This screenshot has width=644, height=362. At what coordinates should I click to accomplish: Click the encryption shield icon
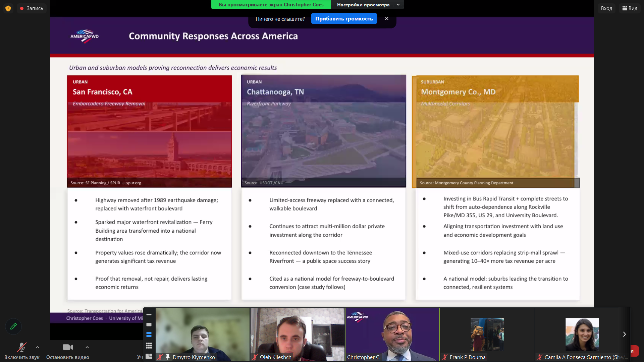tap(8, 8)
